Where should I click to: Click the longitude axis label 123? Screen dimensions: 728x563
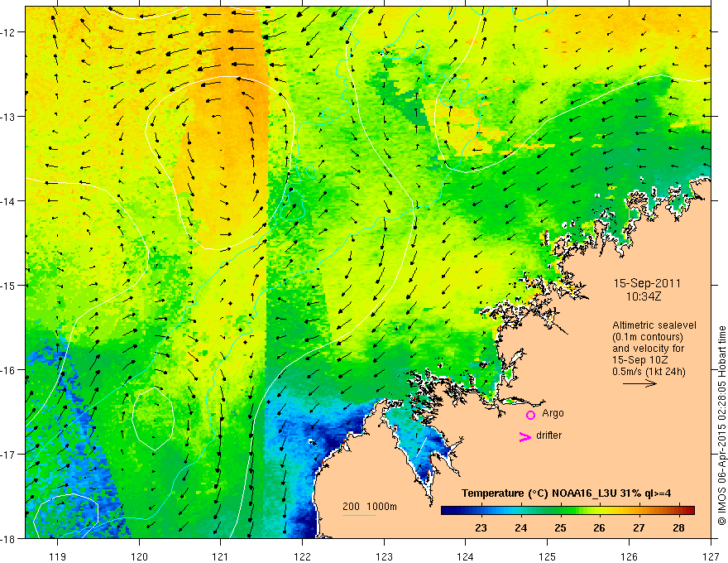[384, 556]
